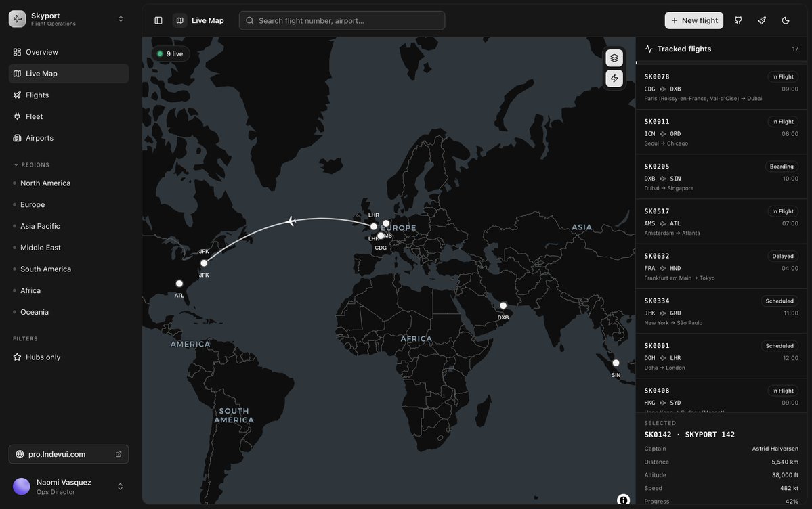Select South America region
Image resolution: width=812 pixels, height=509 pixels.
(68, 269)
